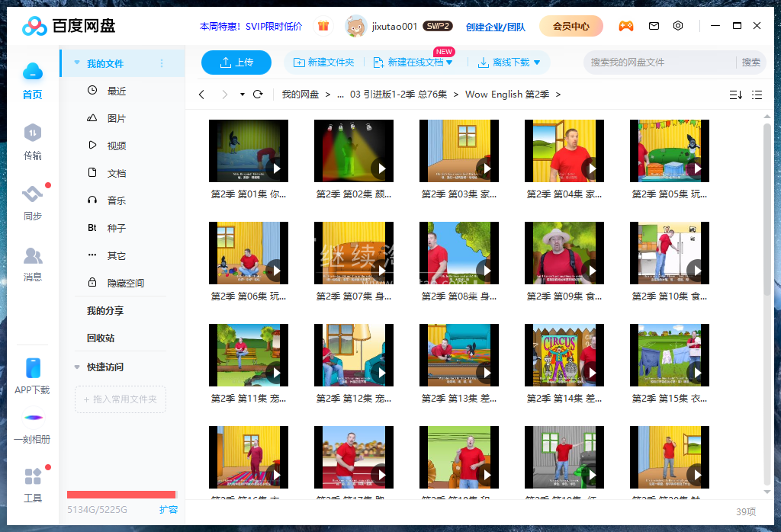This screenshot has height=532, width=781.
Task: Click 新建文件夹 new folder button
Action: click(x=323, y=62)
